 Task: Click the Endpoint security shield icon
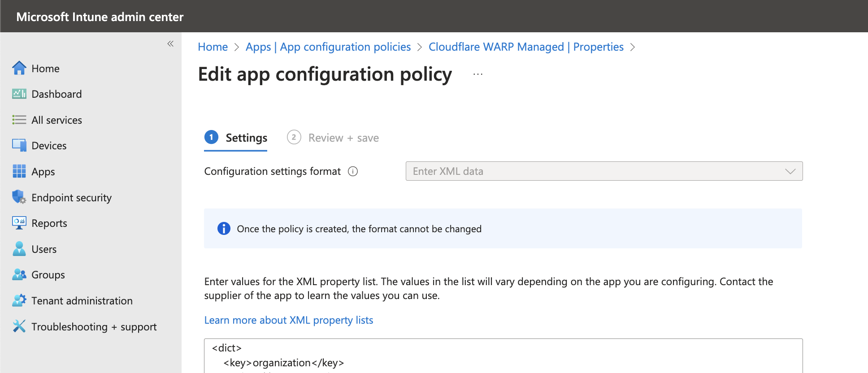[19, 197]
